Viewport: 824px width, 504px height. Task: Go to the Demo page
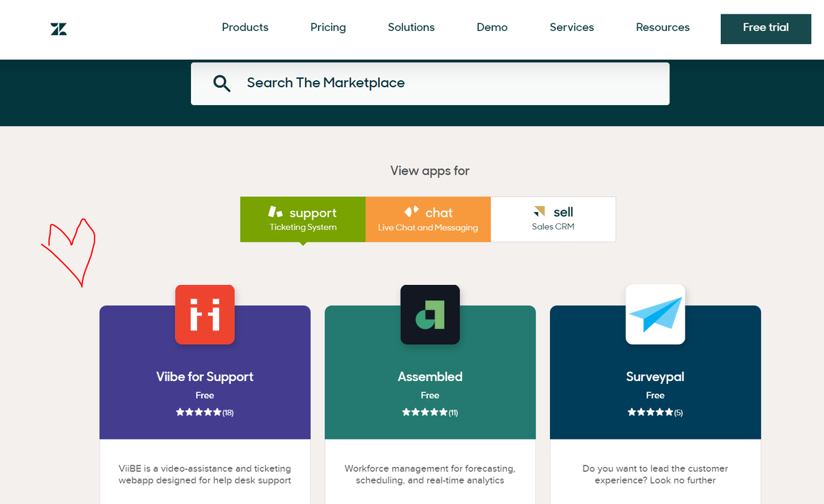tap(492, 27)
